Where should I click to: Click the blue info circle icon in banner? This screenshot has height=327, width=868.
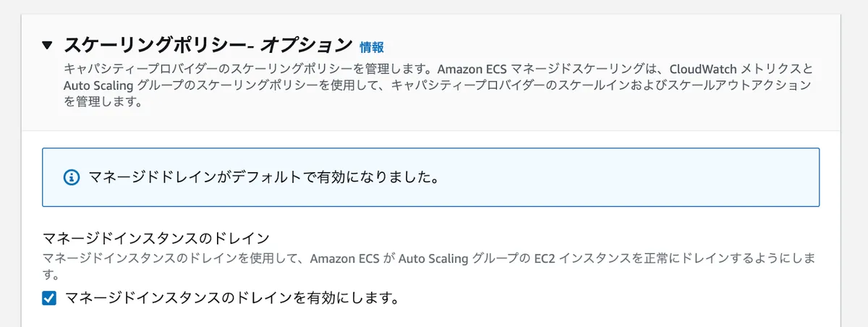point(71,177)
